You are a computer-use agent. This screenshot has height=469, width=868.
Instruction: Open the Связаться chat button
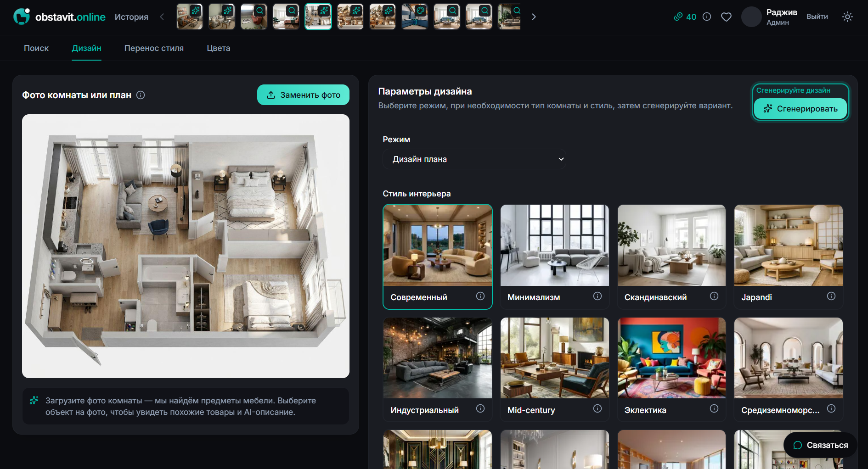820,445
